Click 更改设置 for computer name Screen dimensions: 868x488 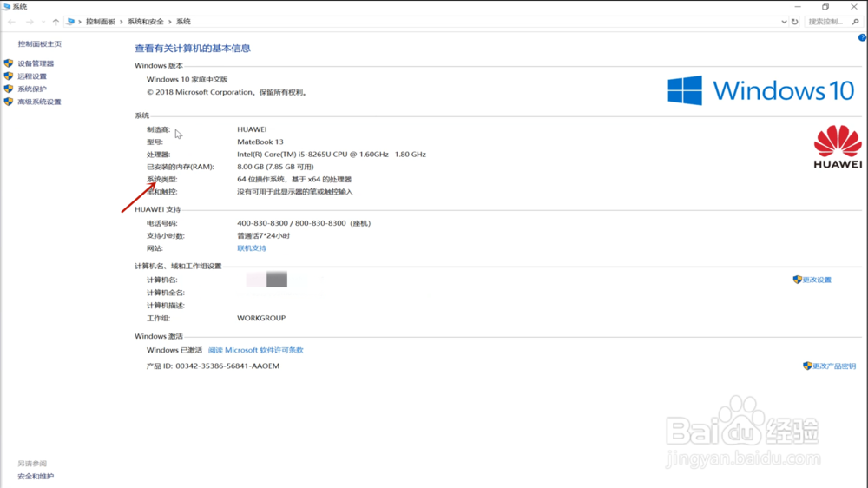(x=817, y=280)
